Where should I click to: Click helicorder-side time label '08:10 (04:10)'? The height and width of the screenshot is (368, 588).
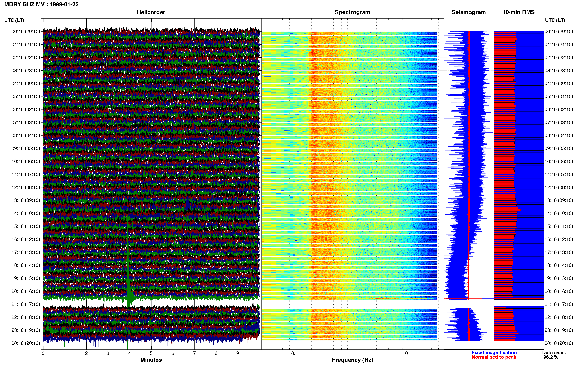pos(26,135)
